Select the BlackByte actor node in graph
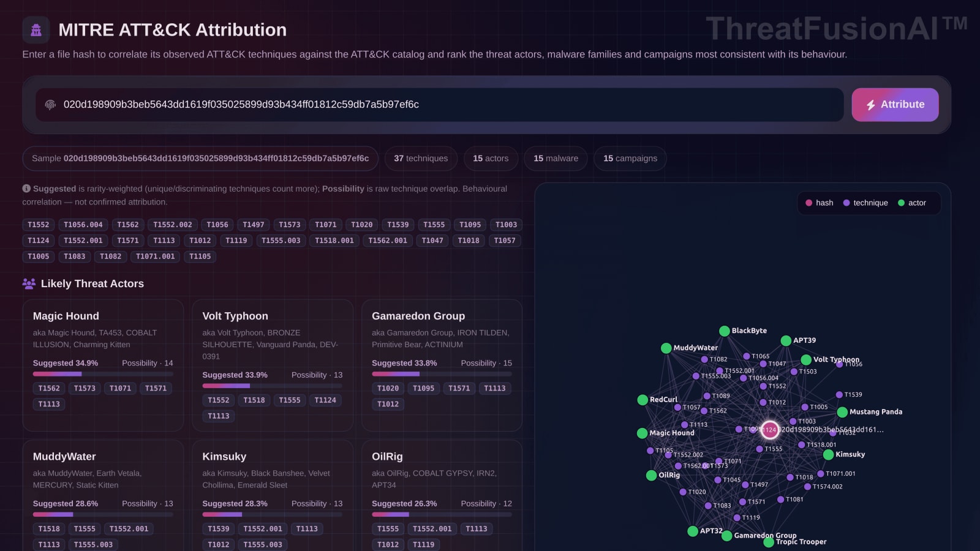 tap(725, 331)
